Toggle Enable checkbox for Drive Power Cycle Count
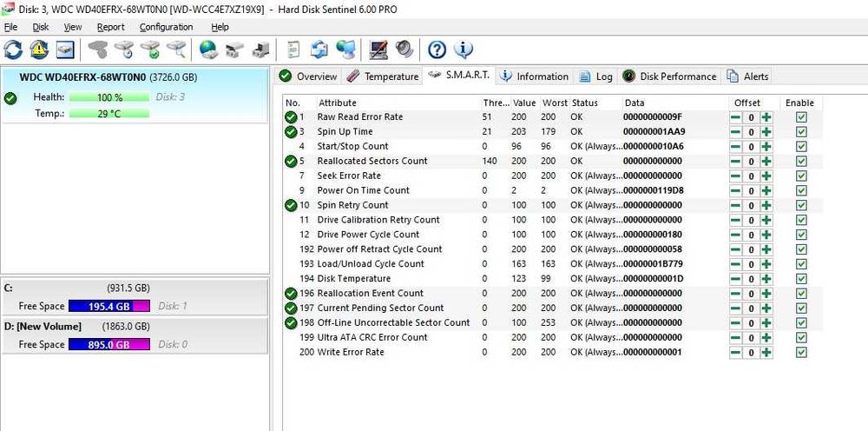 (x=801, y=235)
